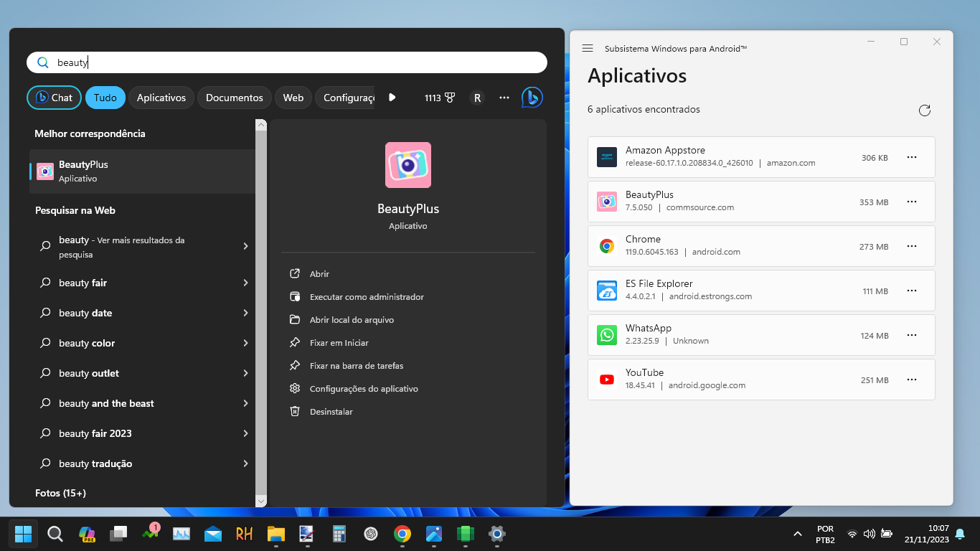Open the Calculator taskbar icon
This screenshot has height=551, width=980.
point(339,534)
